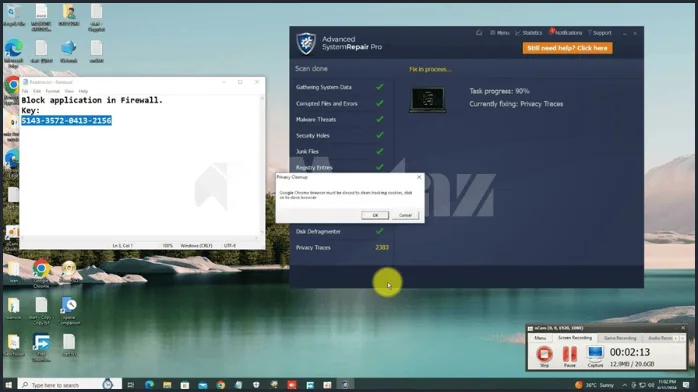
Task: Open File Explorer from the taskbar
Action: [x=167, y=385]
